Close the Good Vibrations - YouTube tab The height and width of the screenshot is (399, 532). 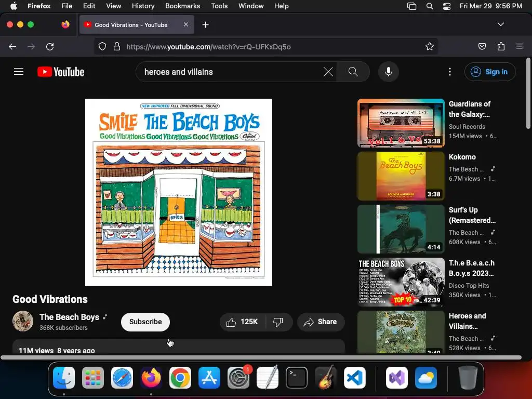[186, 24]
